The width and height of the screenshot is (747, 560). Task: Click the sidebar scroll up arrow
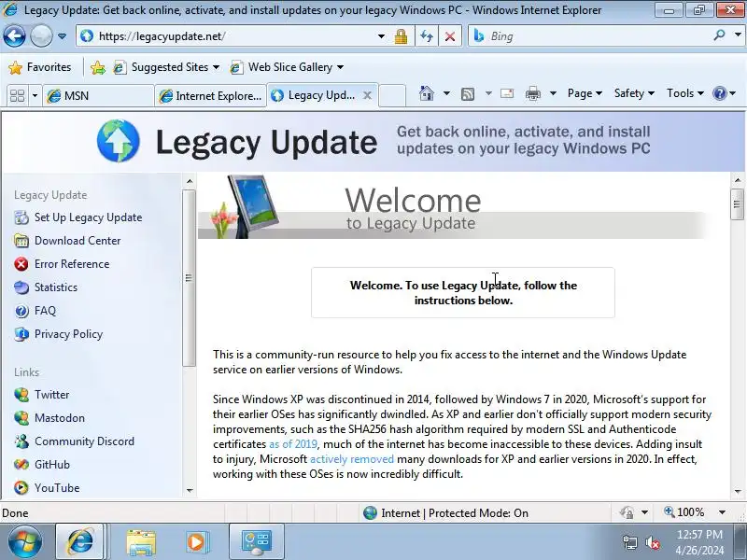pos(190,181)
